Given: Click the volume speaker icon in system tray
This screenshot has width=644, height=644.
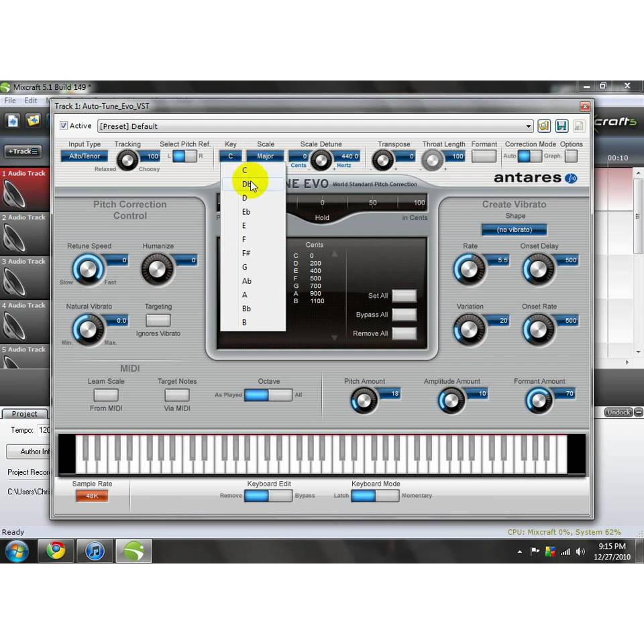Looking at the screenshot, I should click(580, 551).
